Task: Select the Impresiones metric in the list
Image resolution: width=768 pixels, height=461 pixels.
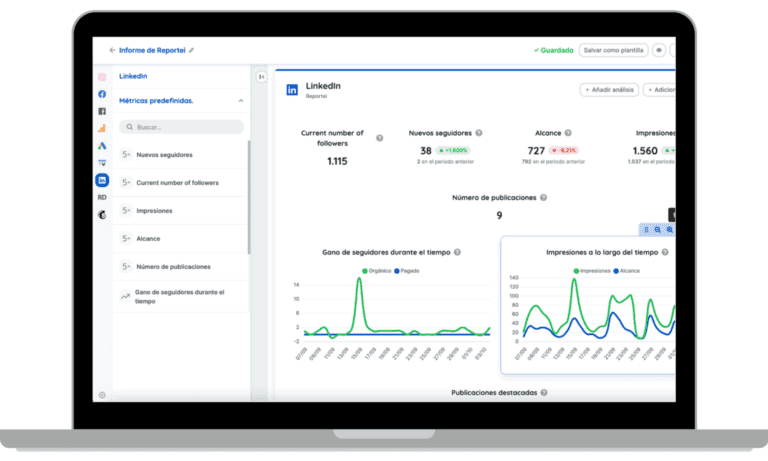Action: coord(154,211)
